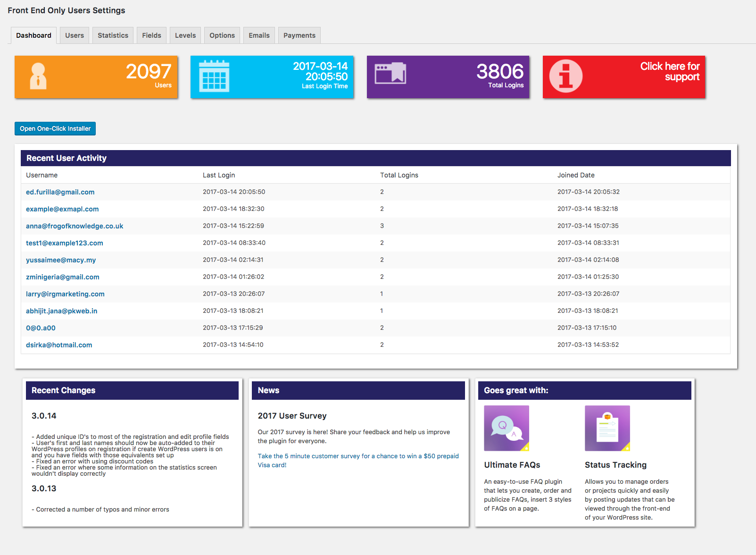
Task: Open the dsirka@hotmail.com user profile
Action: pos(58,345)
